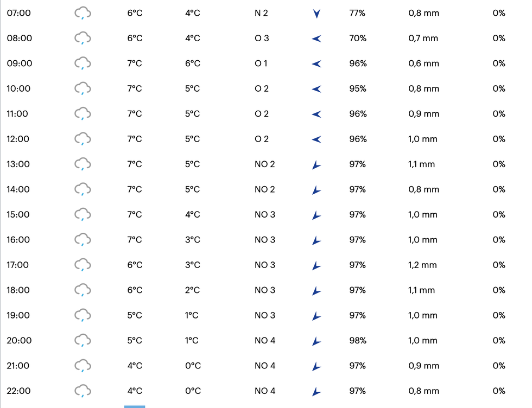The height and width of the screenshot is (408, 532).
Task: Click the rain cloud icon at 15:00
Action: (x=83, y=215)
